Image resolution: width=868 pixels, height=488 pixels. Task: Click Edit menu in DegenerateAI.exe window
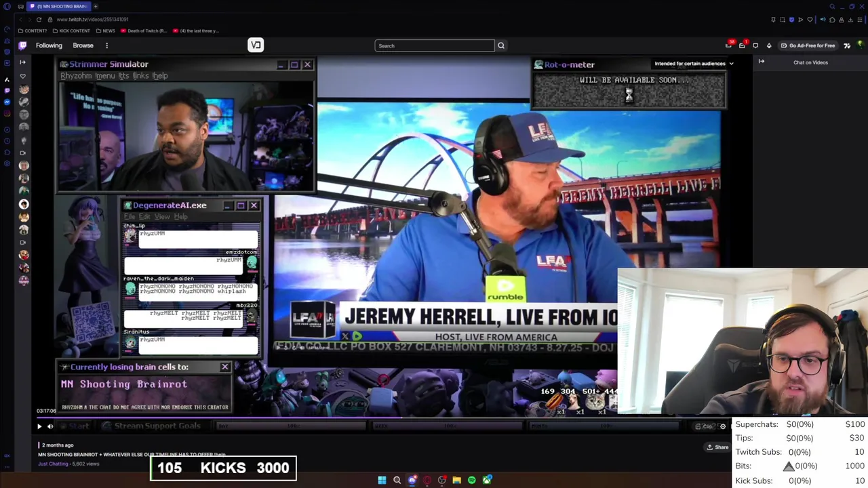click(x=144, y=217)
